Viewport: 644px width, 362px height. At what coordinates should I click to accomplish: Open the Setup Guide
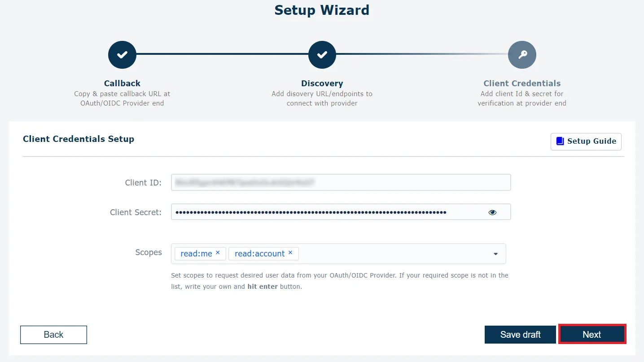586,141
